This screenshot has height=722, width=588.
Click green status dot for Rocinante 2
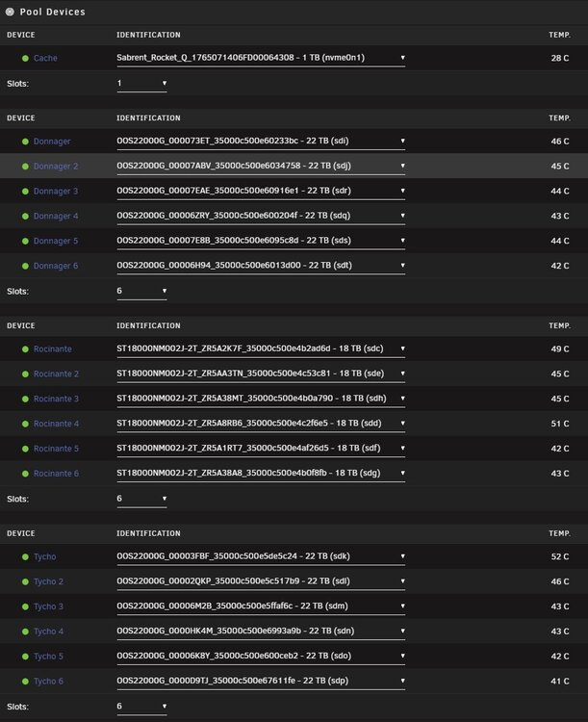coord(25,374)
